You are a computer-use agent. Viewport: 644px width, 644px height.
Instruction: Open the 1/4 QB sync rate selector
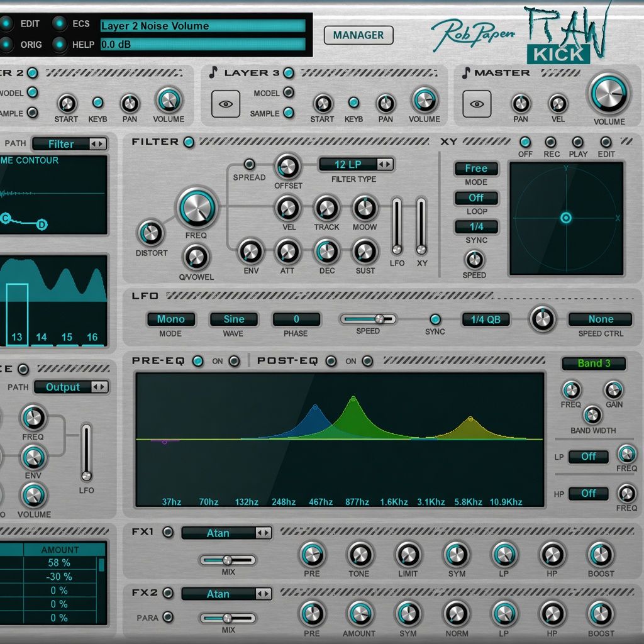pyautogui.click(x=486, y=319)
